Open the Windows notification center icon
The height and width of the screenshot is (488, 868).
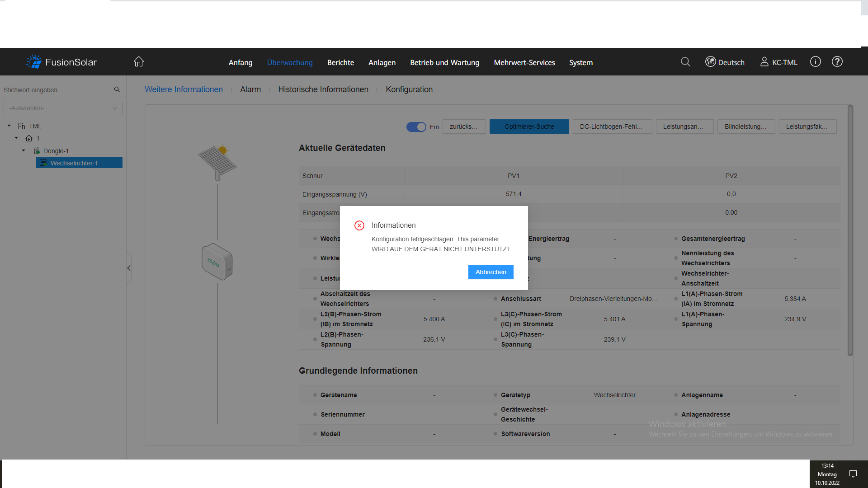[x=853, y=474]
